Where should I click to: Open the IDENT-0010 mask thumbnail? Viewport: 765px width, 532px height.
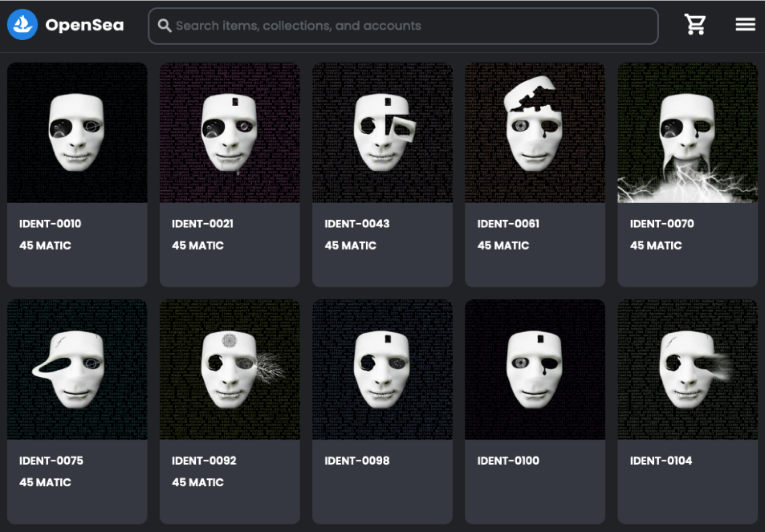77,133
